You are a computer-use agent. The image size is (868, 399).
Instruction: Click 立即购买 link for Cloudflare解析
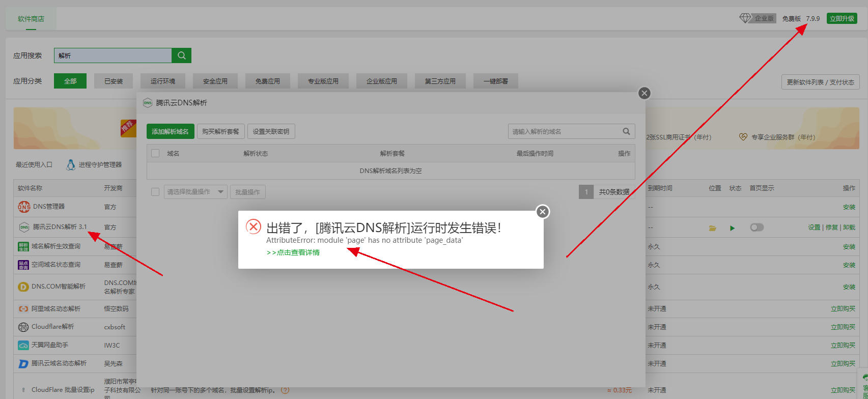843,327
